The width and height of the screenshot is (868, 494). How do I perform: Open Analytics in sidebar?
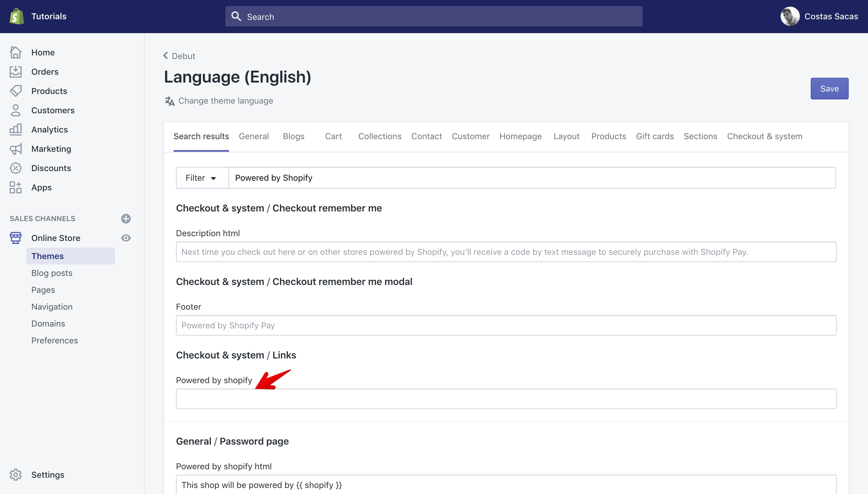[49, 130]
